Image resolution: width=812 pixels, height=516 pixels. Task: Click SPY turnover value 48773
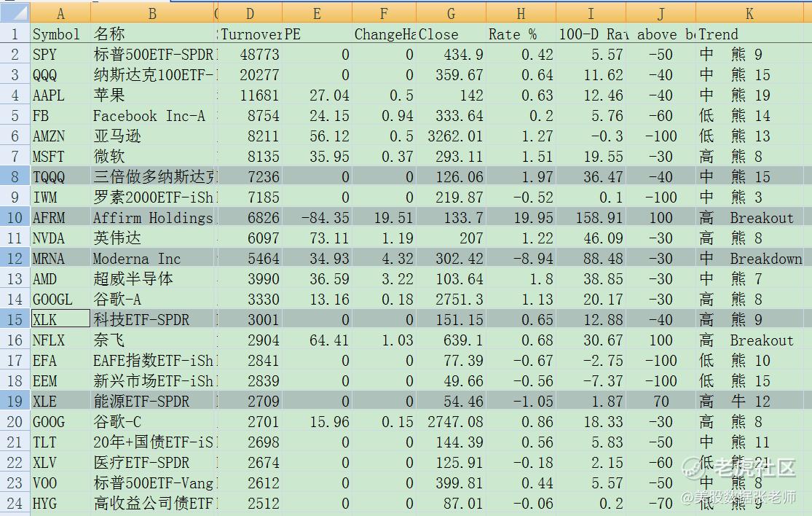[x=250, y=55]
